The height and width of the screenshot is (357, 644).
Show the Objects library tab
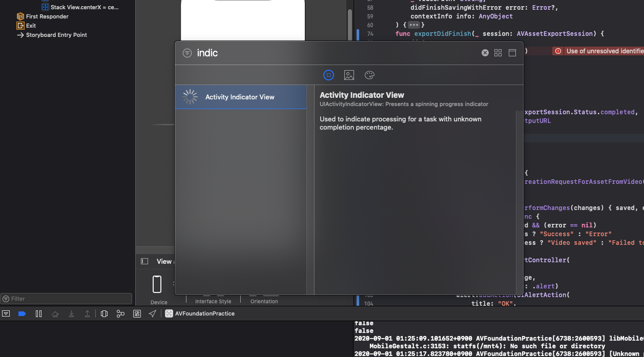tap(328, 75)
